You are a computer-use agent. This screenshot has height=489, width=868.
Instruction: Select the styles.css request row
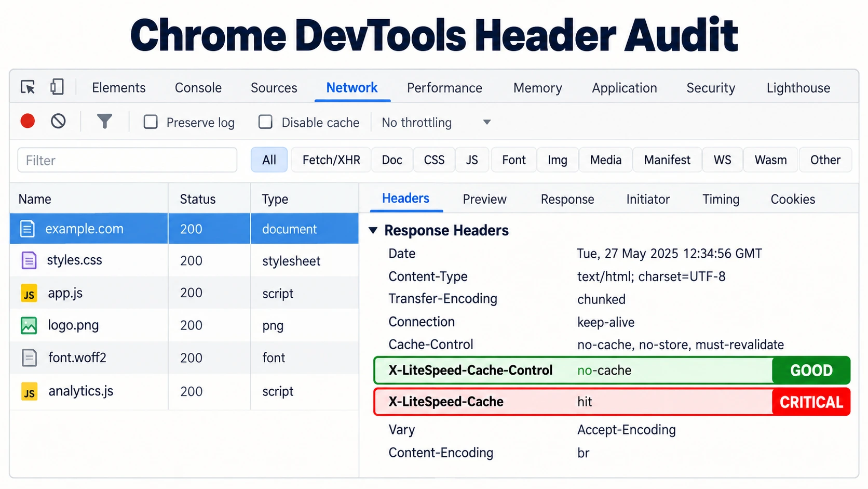(x=184, y=260)
